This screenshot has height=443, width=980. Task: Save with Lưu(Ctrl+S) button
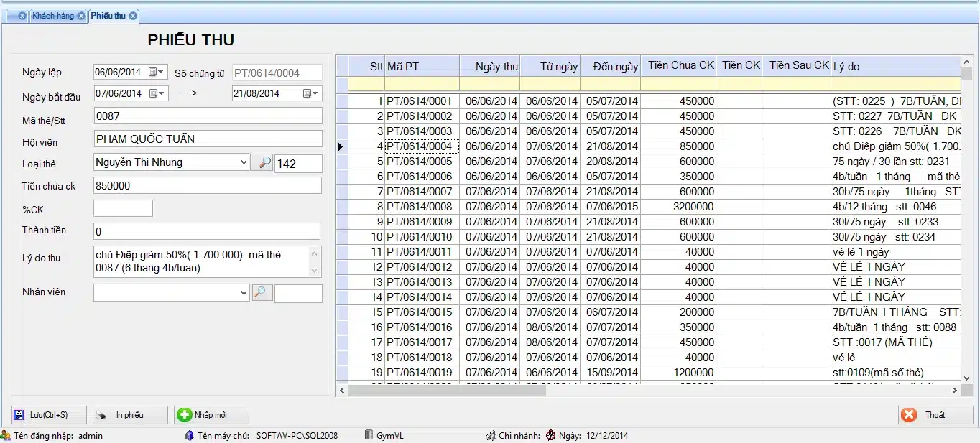[49, 415]
